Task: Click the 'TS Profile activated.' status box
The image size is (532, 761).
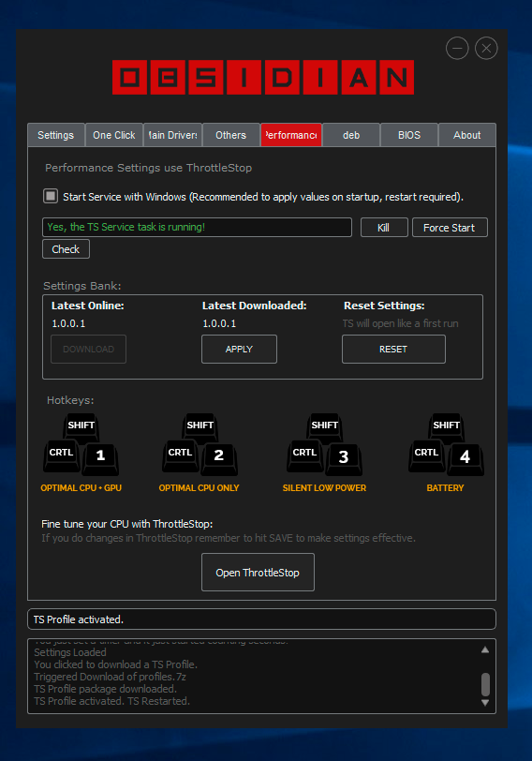Action: point(262,619)
